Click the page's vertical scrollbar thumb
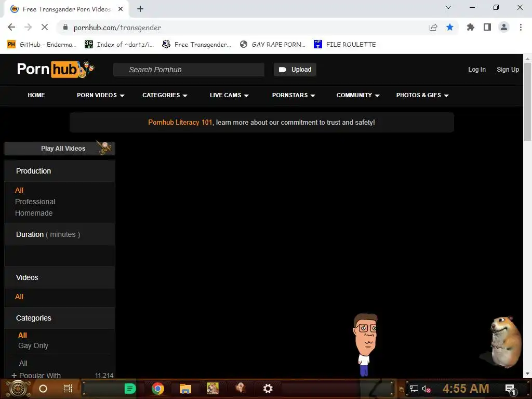 click(528, 101)
